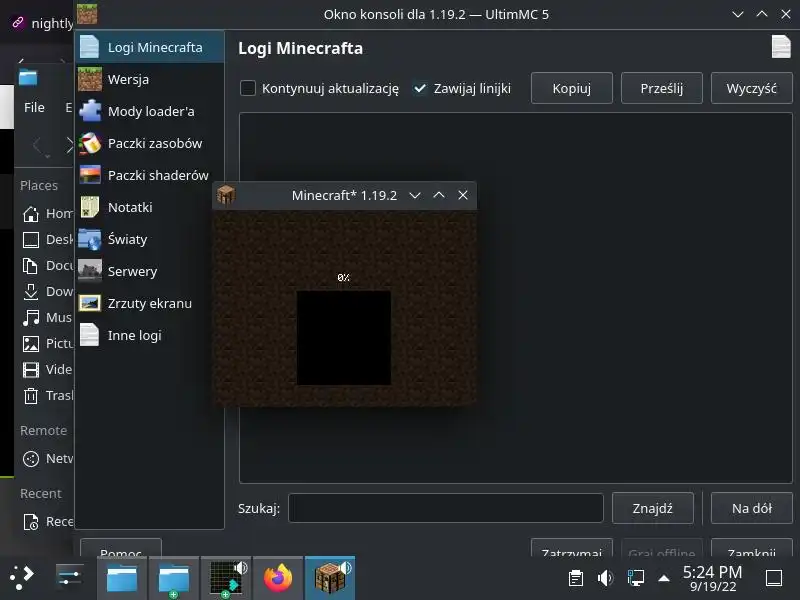The height and width of the screenshot is (600, 800).
Task: Click the Szukaj search field
Action: tap(445, 508)
